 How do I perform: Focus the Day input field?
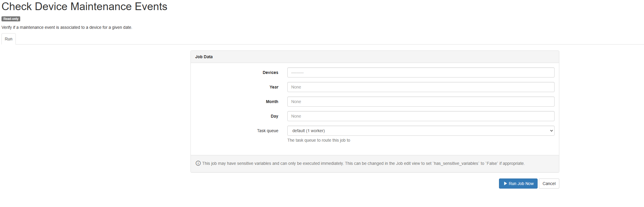[x=421, y=116]
